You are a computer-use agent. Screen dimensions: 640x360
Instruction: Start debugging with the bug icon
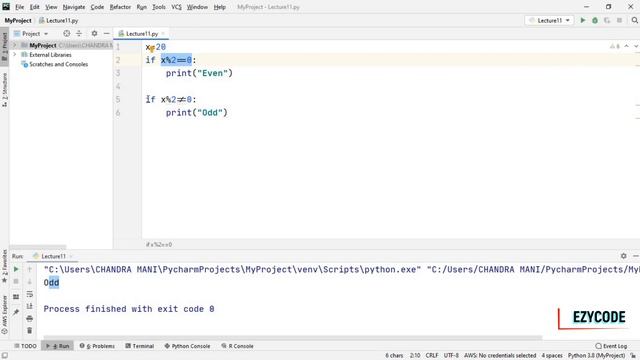595,20
